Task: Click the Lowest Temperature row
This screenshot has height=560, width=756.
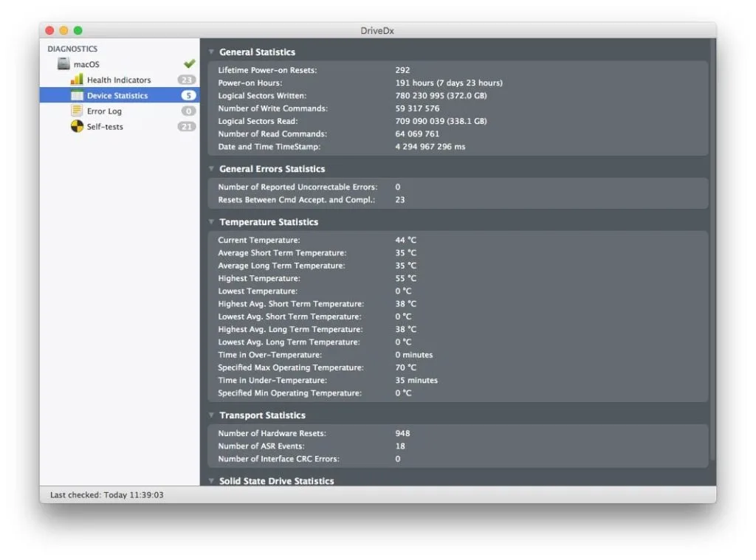Action: pyautogui.click(x=458, y=291)
